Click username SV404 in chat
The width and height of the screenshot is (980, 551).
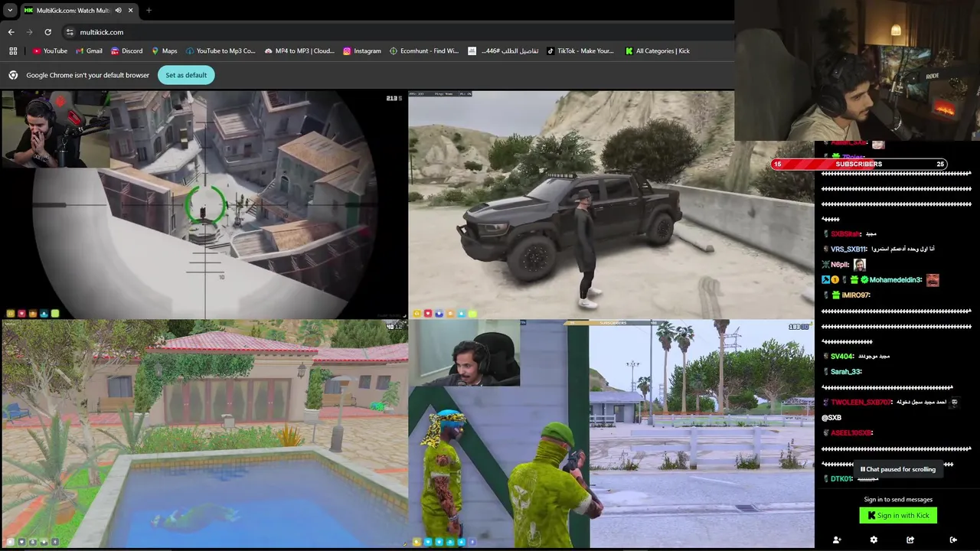coord(842,357)
